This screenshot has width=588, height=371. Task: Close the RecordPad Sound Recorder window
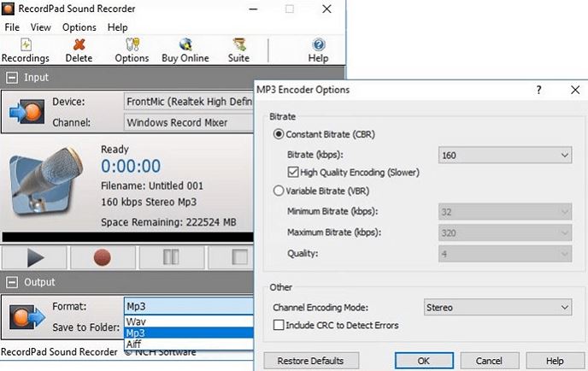coord(327,9)
